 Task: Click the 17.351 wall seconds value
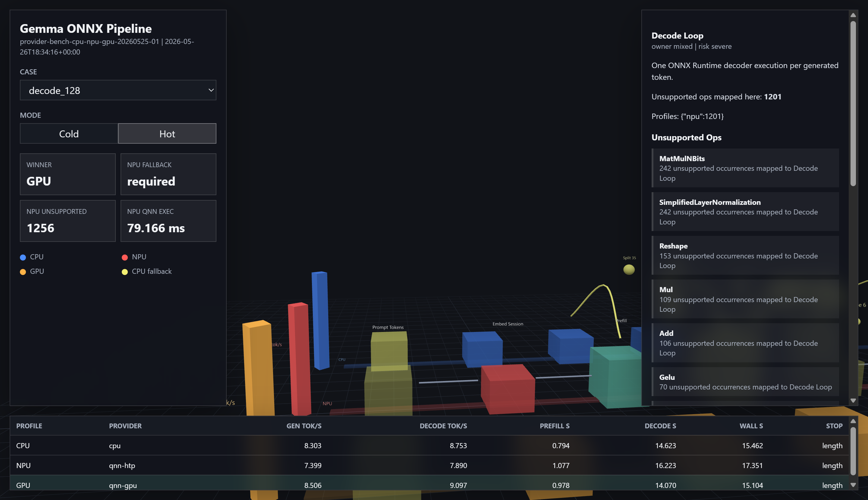coord(752,466)
